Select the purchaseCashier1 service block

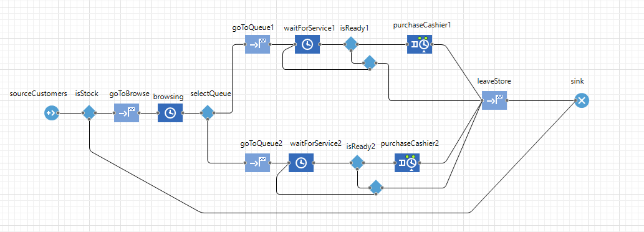pyautogui.click(x=420, y=44)
